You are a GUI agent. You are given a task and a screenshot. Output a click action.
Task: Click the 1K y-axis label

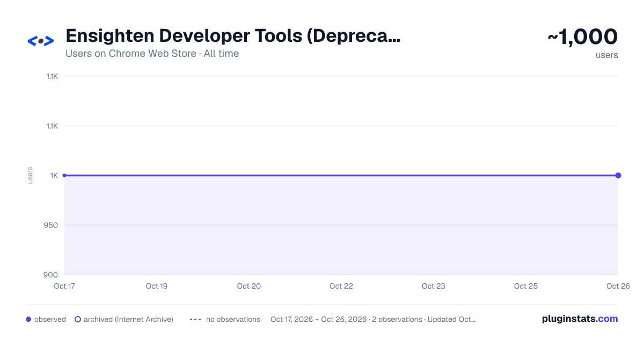pyautogui.click(x=54, y=175)
